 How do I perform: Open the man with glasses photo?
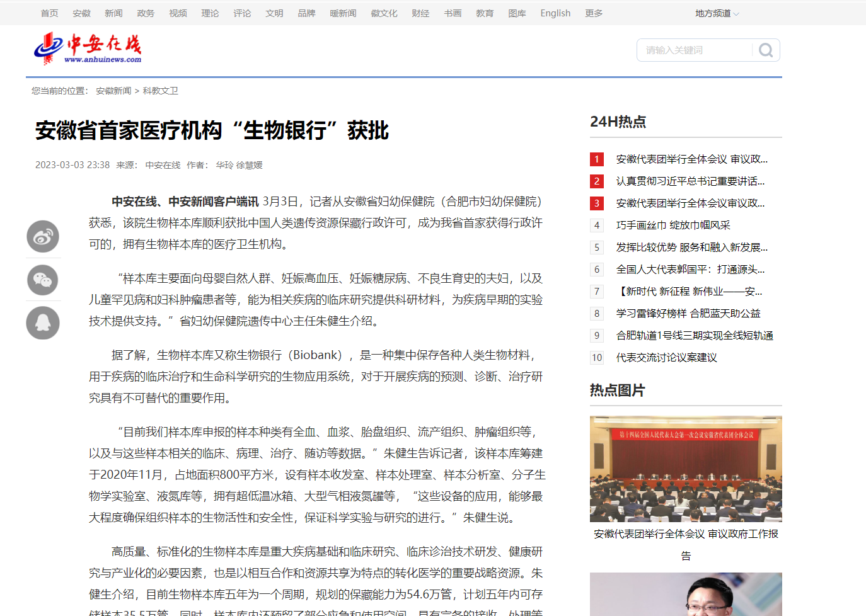pos(686,594)
